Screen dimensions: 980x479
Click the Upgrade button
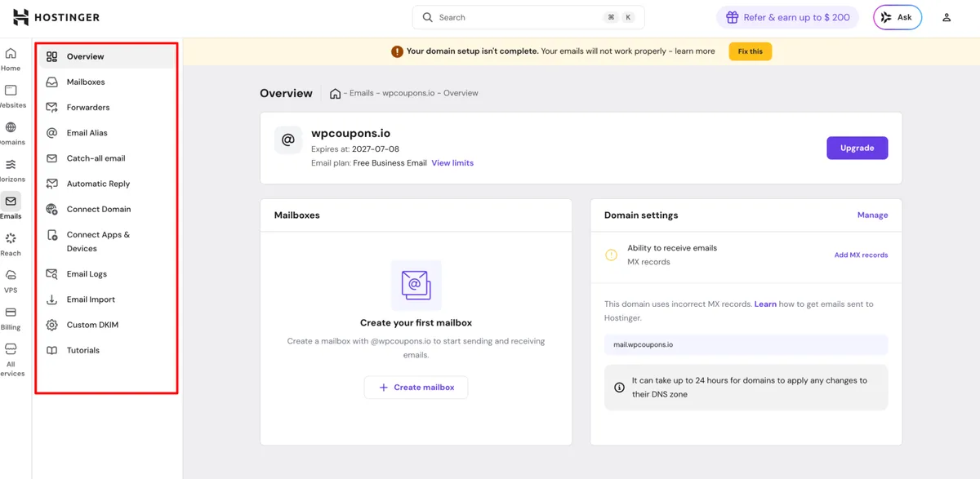pos(857,148)
